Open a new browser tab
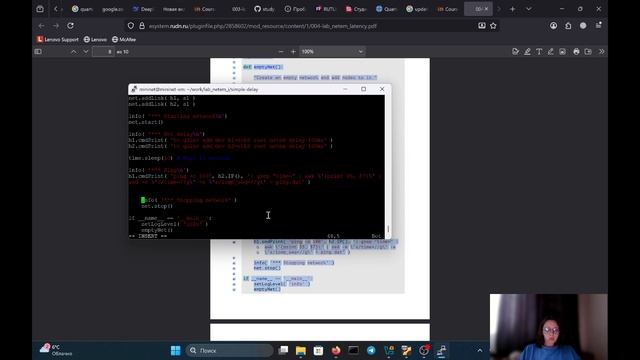 (512, 9)
